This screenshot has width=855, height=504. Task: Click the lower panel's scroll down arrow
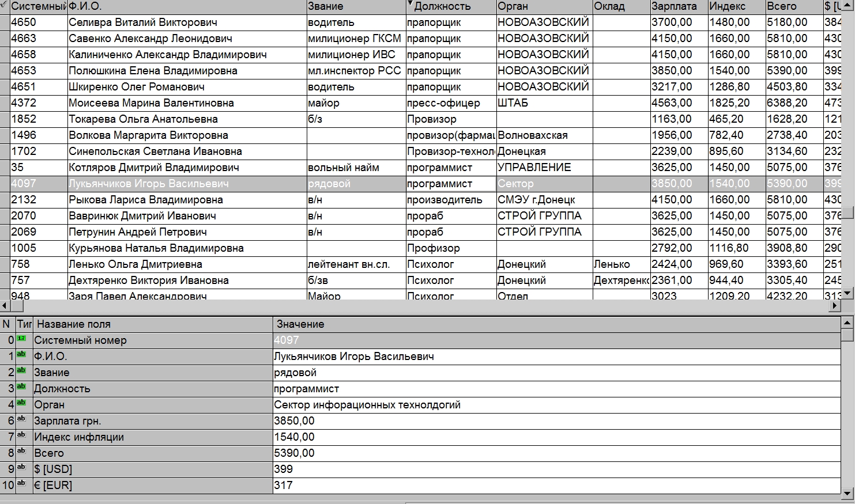[x=848, y=493]
